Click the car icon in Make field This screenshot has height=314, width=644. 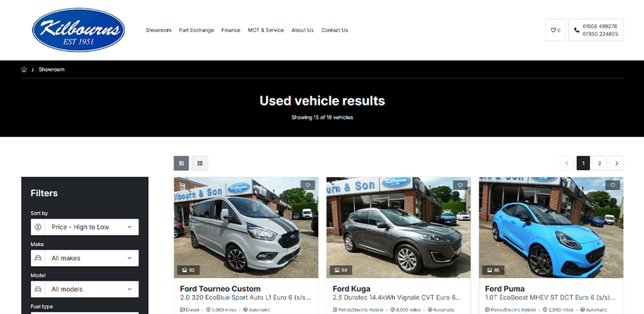tap(38, 258)
